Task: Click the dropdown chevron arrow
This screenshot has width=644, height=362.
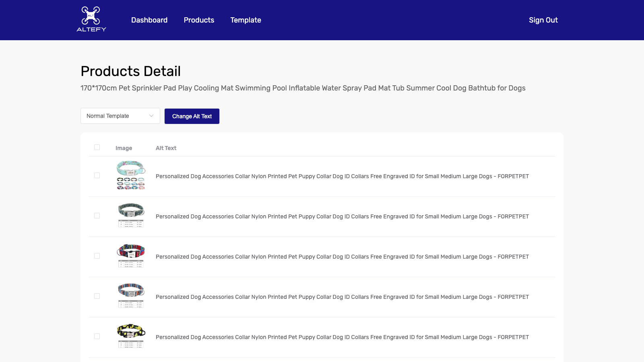Action: click(151, 116)
